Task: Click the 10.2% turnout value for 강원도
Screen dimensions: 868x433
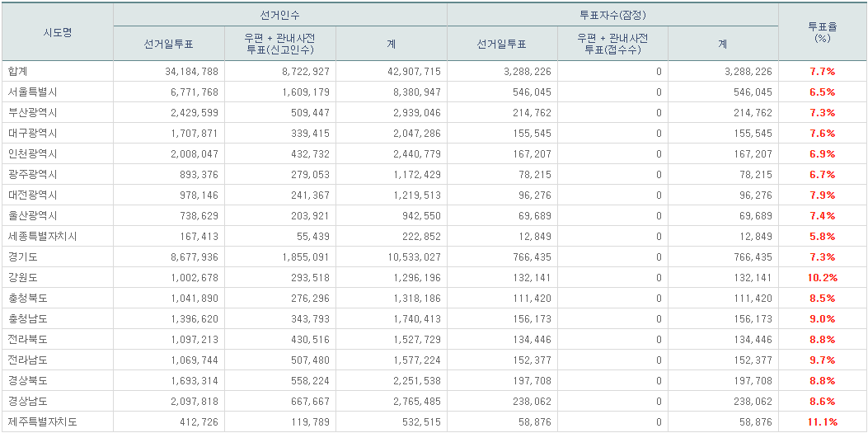Action: coord(822,278)
